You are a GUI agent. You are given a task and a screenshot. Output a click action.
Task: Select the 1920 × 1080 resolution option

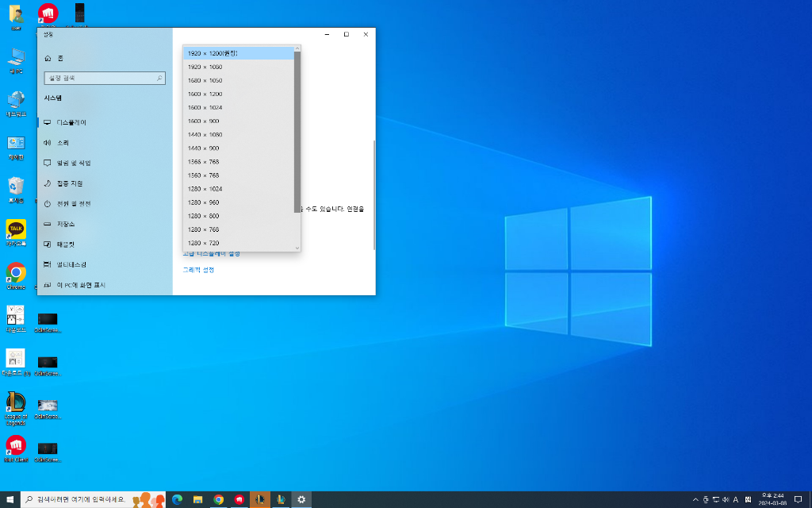point(205,67)
